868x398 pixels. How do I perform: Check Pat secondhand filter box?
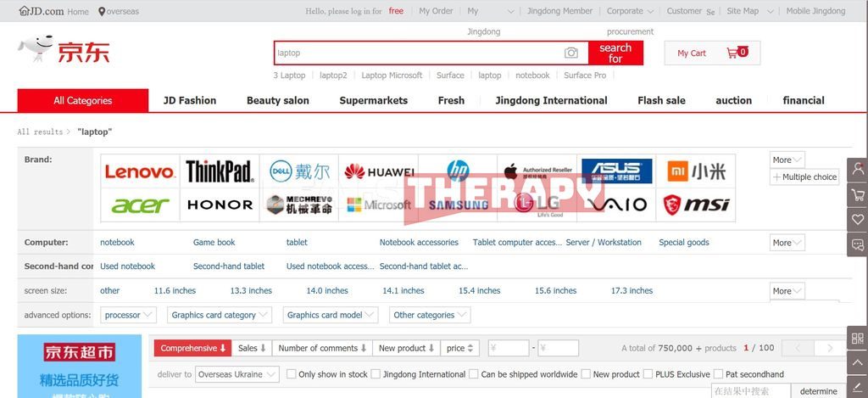[x=719, y=374]
